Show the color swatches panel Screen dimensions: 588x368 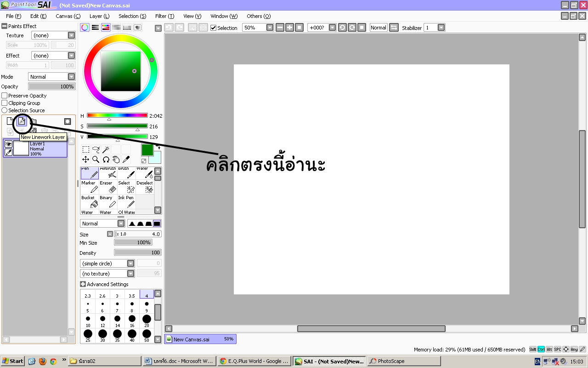pos(127,28)
